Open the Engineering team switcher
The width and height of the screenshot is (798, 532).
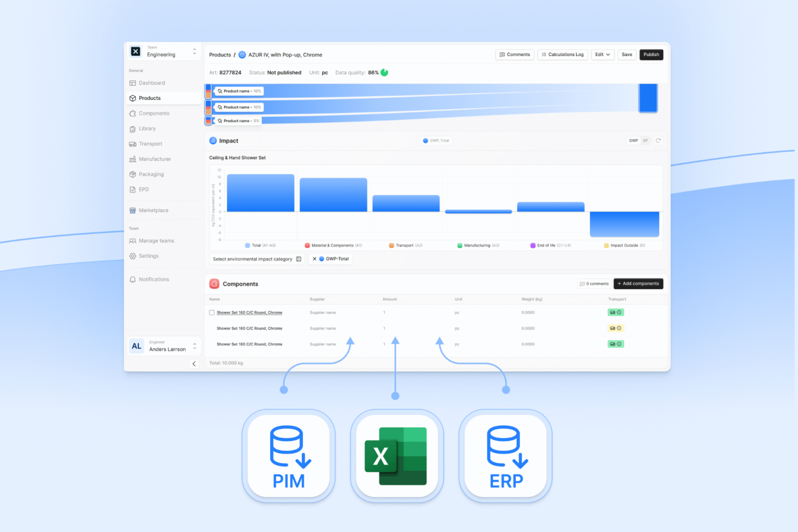pyautogui.click(x=194, y=51)
